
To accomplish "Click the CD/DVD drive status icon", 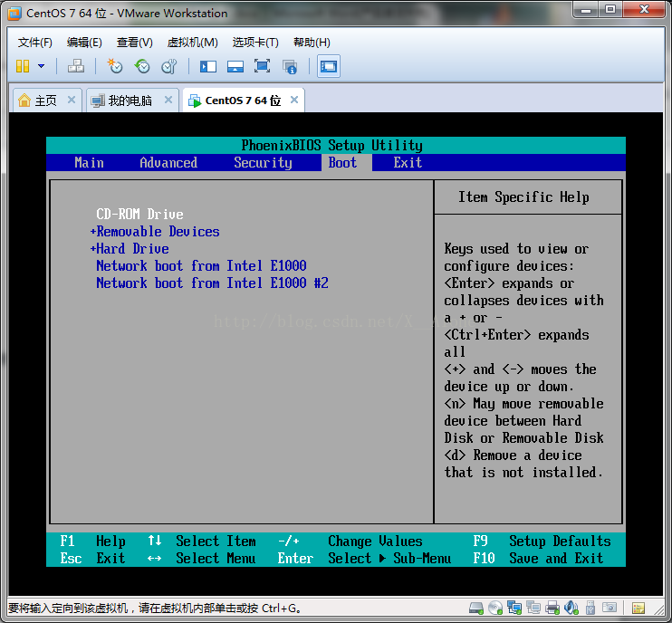I will (x=495, y=608).
